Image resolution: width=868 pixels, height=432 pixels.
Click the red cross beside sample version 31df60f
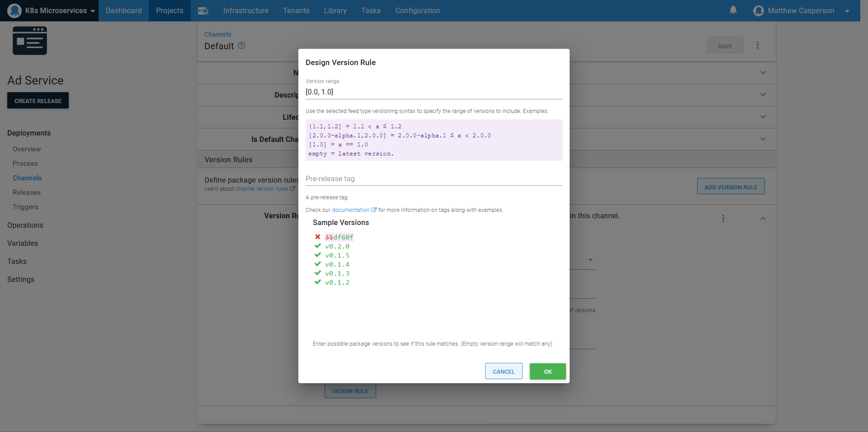317,237
